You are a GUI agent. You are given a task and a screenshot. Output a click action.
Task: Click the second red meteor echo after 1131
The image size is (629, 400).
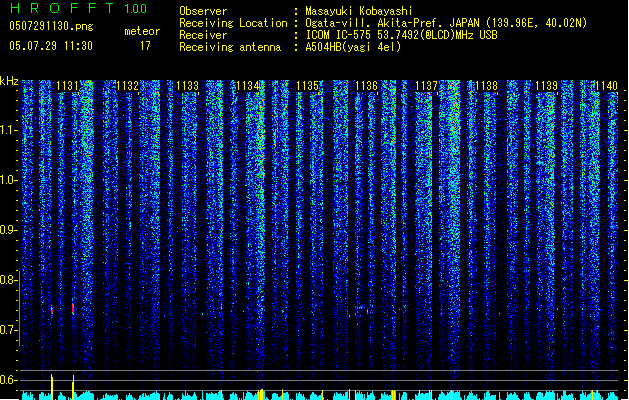click(x=73, y=309)
